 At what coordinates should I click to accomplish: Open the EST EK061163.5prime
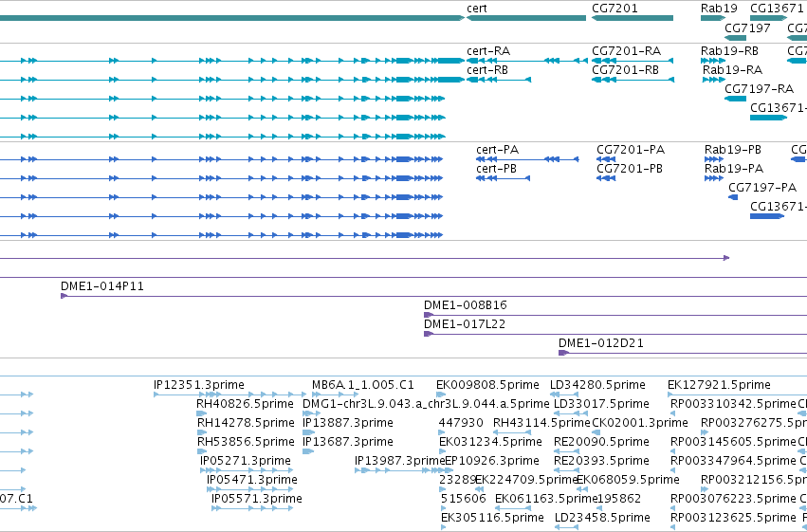pyautogui.click(x=545, y=500)
